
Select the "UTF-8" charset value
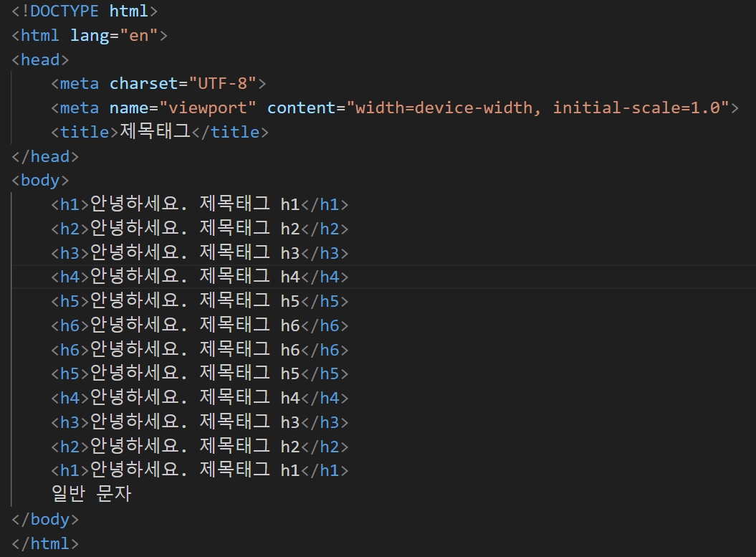(x=222, y=83)
